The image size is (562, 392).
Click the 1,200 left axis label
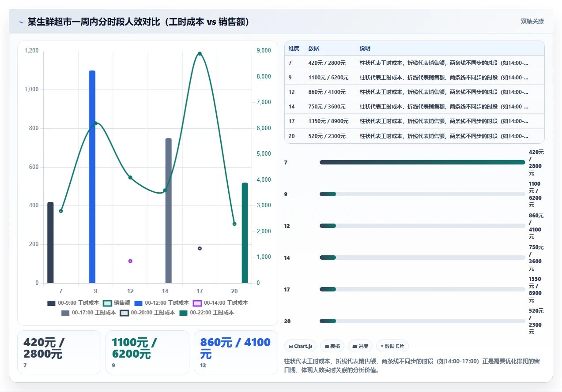(31, 51)
